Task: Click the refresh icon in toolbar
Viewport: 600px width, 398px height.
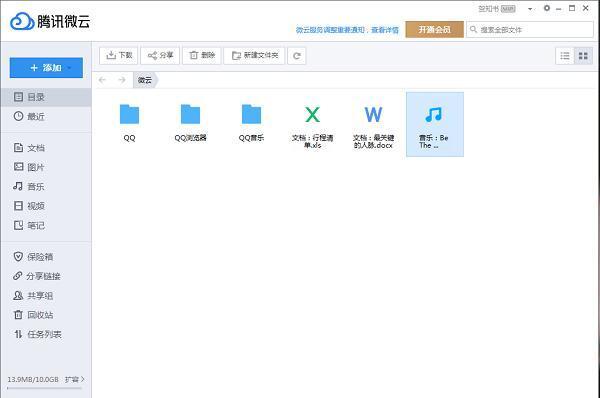Action: [297, 56]
